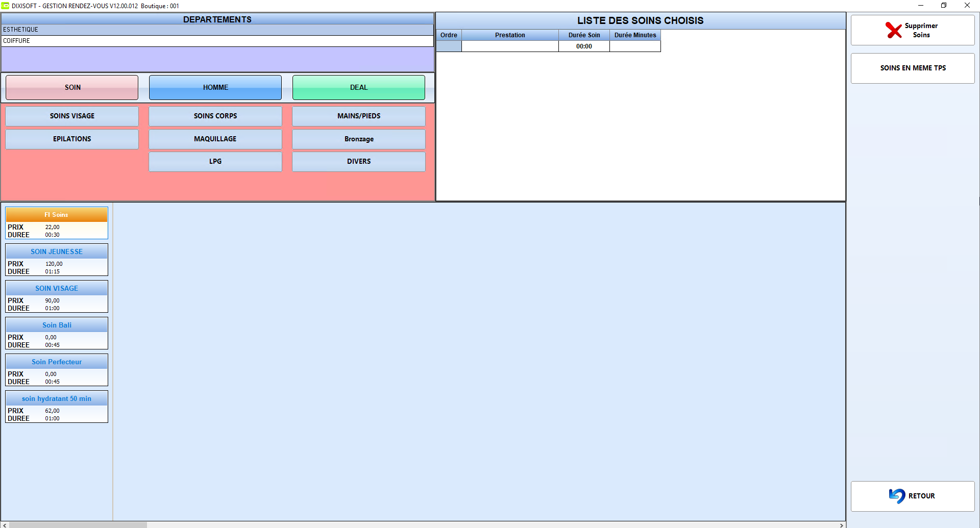Choose the MAQUILLAGE subcategory

pyautogui.click(x=215, y=139)
